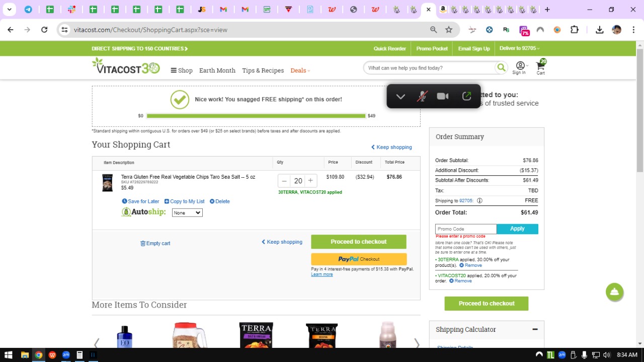Open the Autoship frequency dropdown
Screen dimensions: 644x362
pyautogui.click(x=187, y=213)
